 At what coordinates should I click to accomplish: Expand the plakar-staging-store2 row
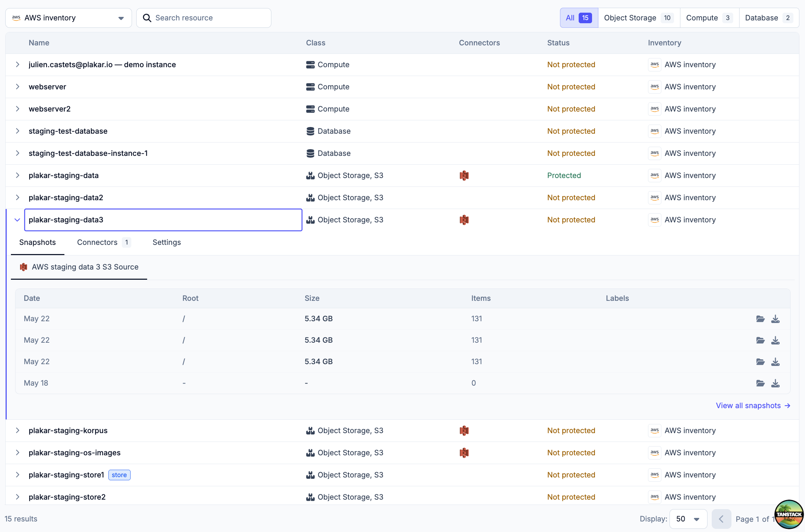tap(17, 497)
